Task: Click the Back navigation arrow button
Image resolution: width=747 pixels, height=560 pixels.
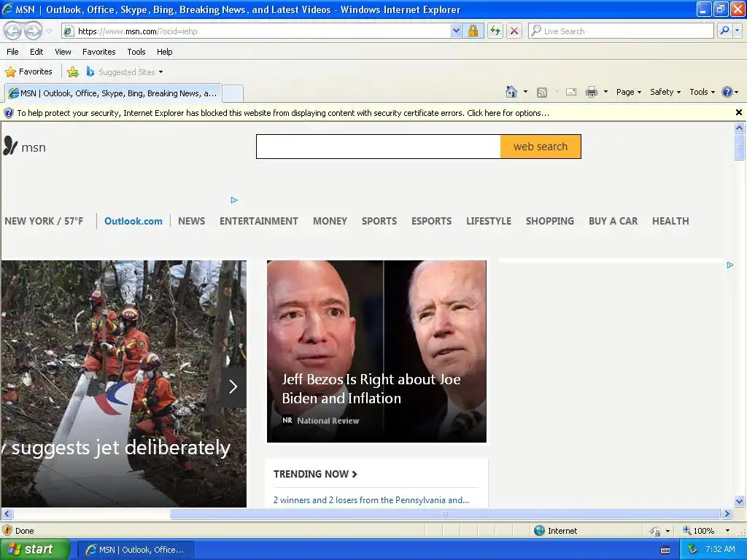Action: click(13, 31)
